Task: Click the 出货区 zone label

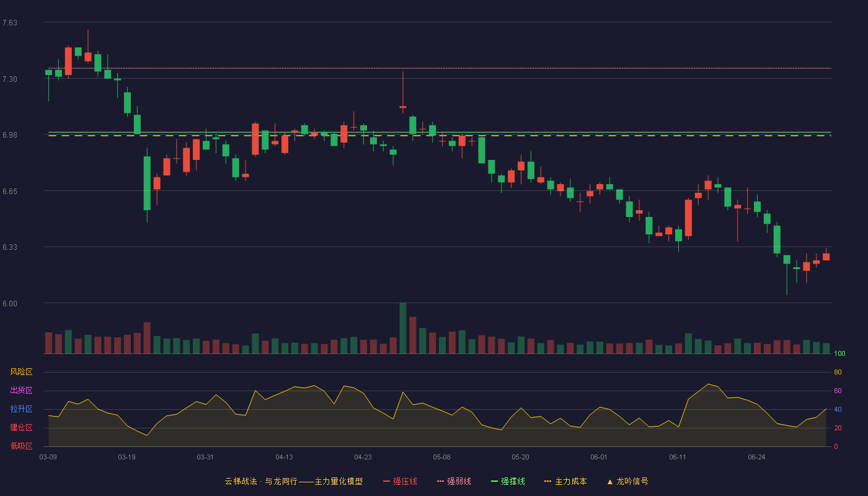Action: pos(21,391)
